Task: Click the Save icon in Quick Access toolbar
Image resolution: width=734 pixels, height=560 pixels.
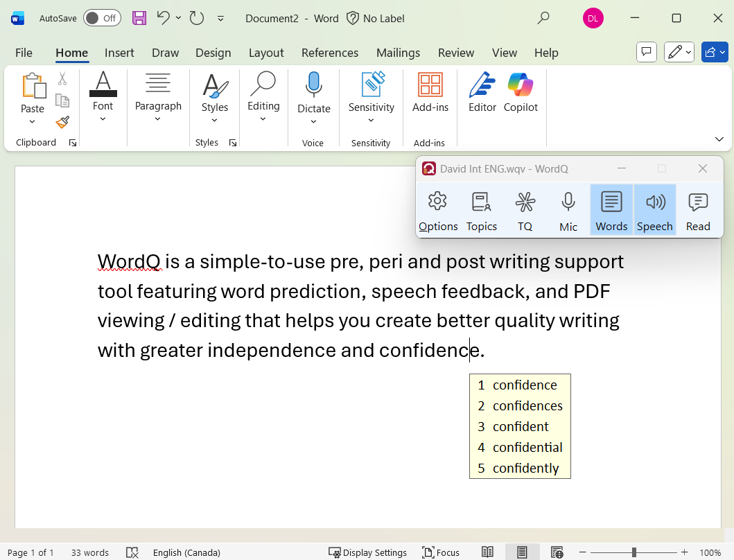Action: point(139,18)
